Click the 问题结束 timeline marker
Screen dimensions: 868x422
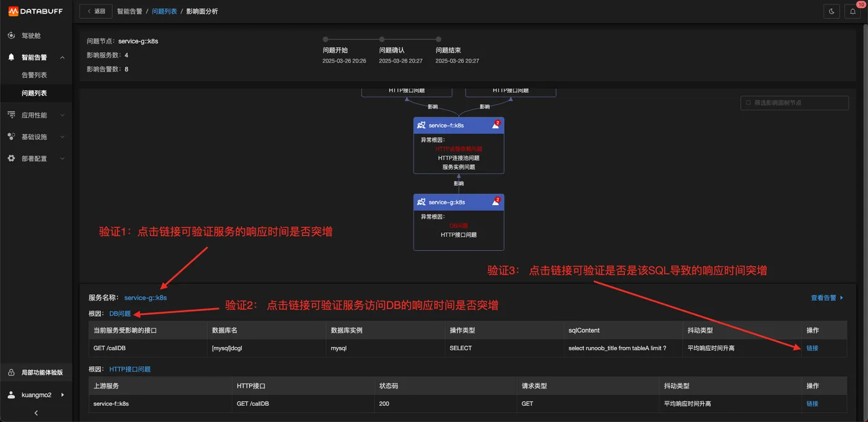coord(438,39)
